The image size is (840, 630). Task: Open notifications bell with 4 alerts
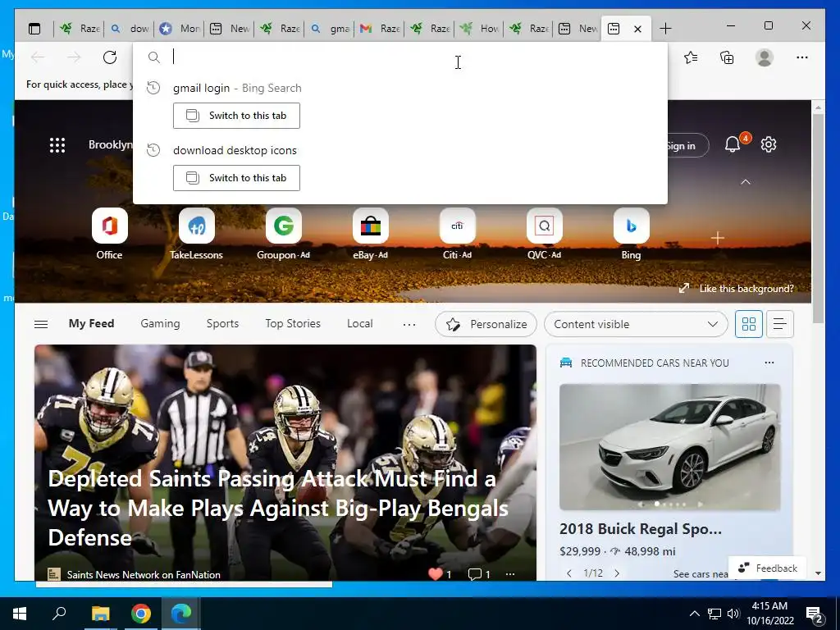click(733, 144)
